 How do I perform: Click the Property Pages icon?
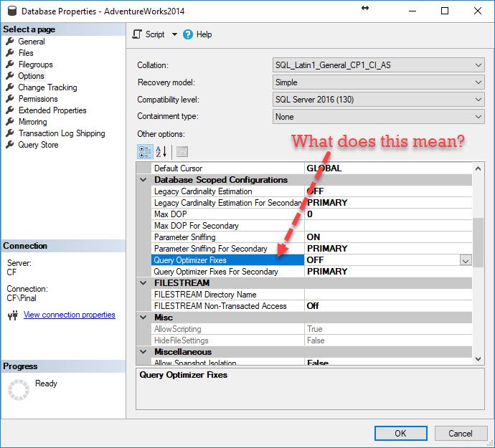coord(181,152)
